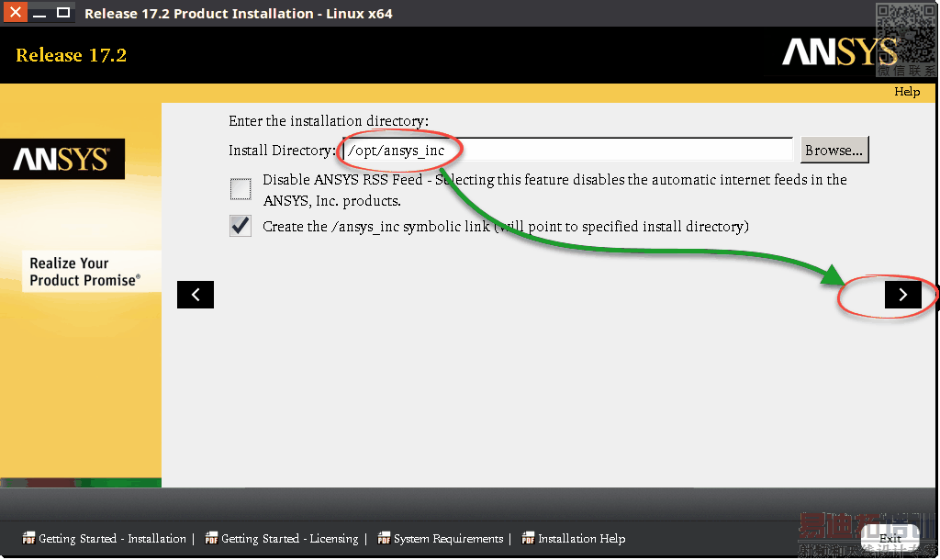The image size is (940, 560).
Task: Click PDF icon beside System Requirements
Action: (384, 538)
